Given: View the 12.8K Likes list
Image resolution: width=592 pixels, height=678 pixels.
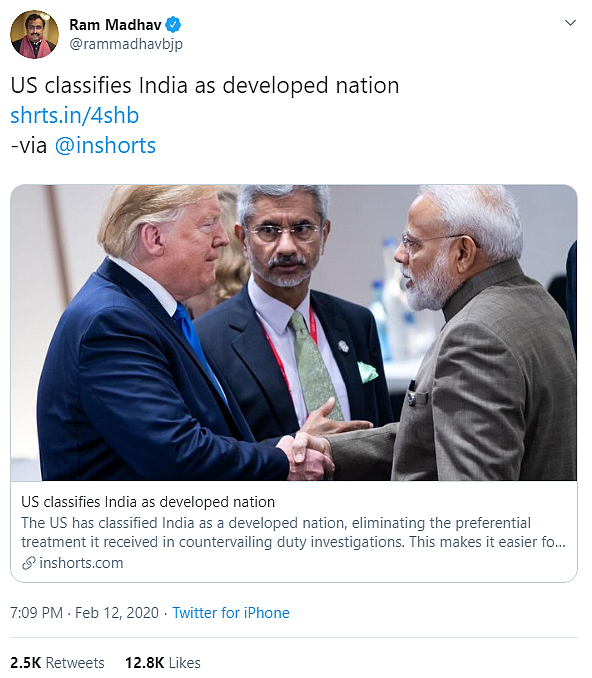Looking at the screenshot, I should (163, 662).
